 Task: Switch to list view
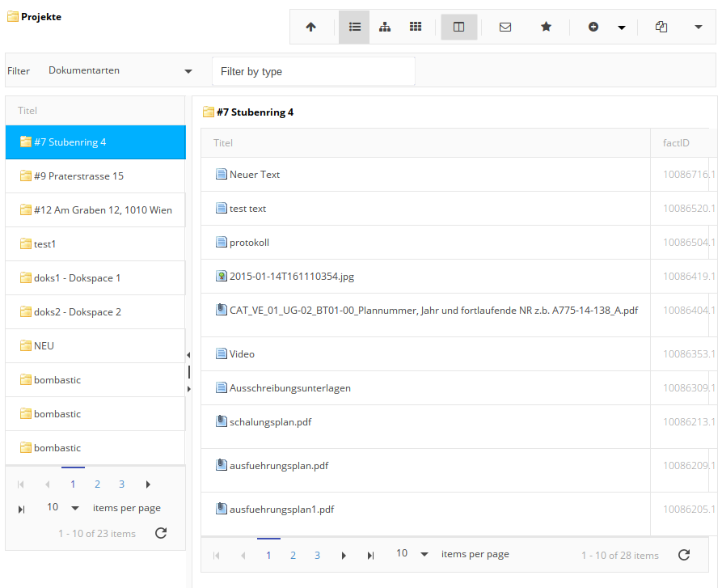[x=354, y=27]
